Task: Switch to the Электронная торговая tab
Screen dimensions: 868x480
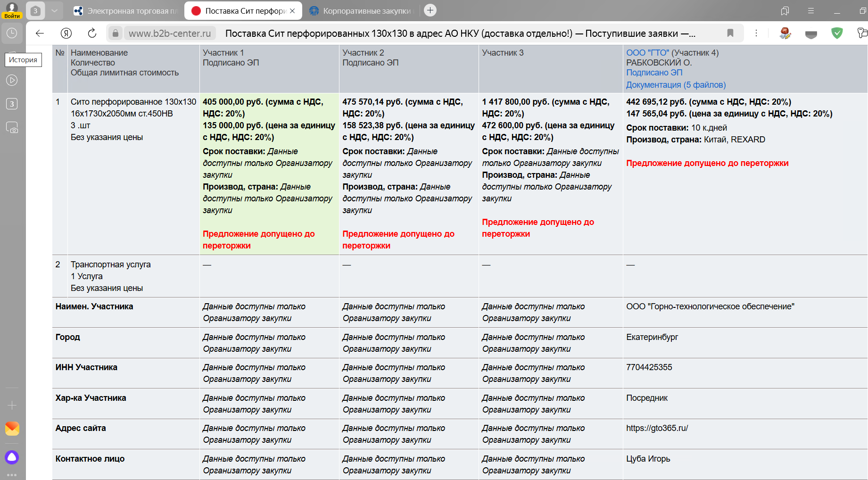Action: 126,11
